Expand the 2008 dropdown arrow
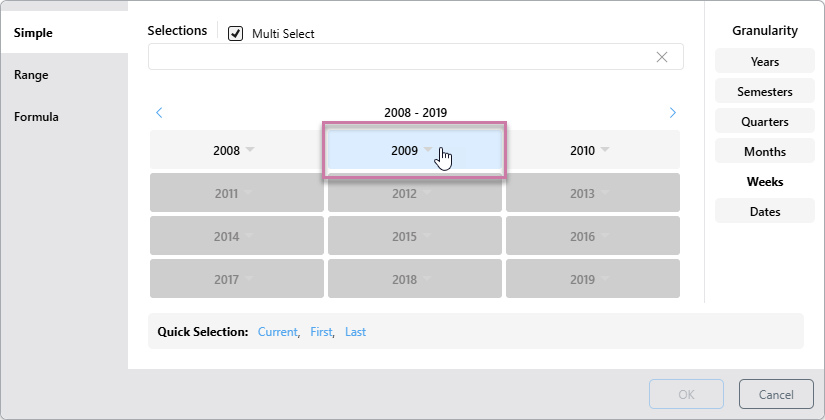825x420 pixels. [250, 150]
